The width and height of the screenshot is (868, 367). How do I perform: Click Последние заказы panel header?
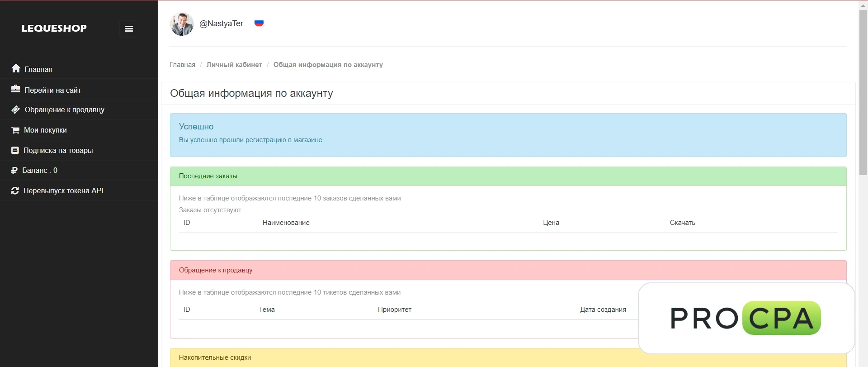(x=508, y=176)
